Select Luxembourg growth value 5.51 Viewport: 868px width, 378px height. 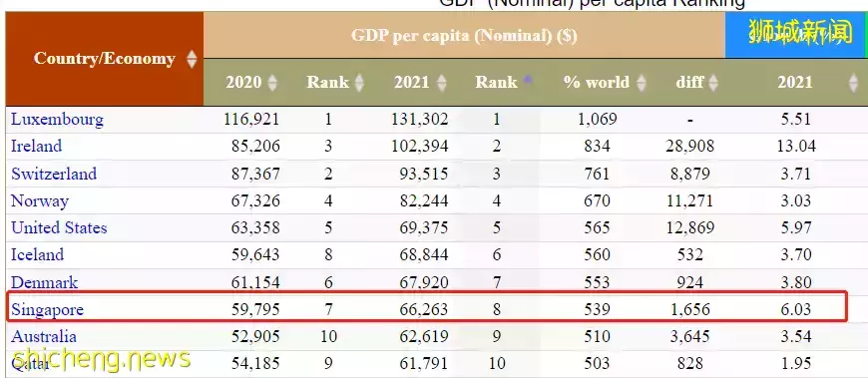[x=795, y=119]
